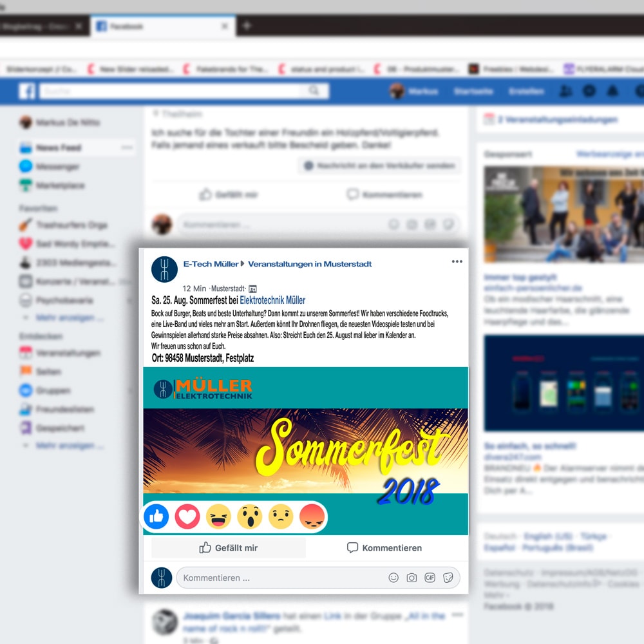644x644 pixels.
Task: Click 'Kommentieren' button on Sommerfest post
Action: tap(385, 548)
